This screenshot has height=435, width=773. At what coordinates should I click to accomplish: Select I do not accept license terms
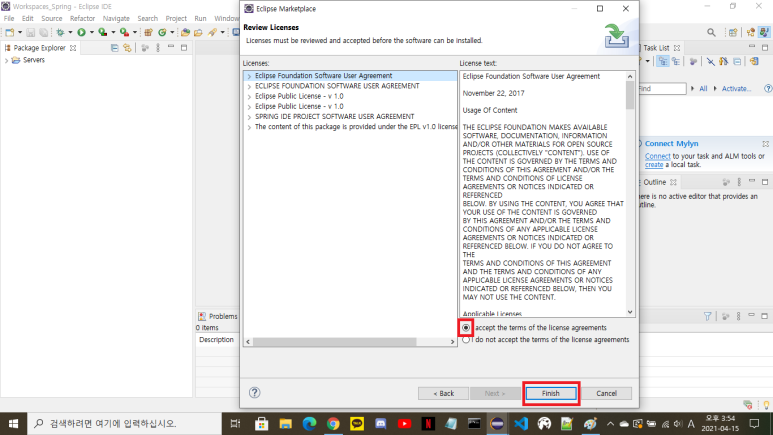click(x=466, y=340)
